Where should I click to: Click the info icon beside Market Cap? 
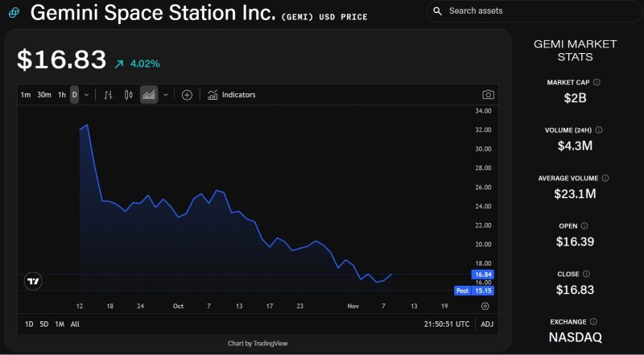pyautogui.click(x=597, y=82)
